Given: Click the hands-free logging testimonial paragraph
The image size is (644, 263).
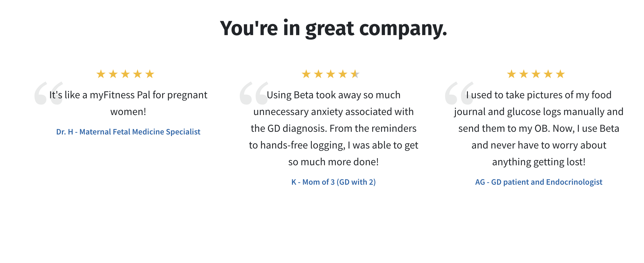Looking at the screenshot, I should tap(334, 128).
